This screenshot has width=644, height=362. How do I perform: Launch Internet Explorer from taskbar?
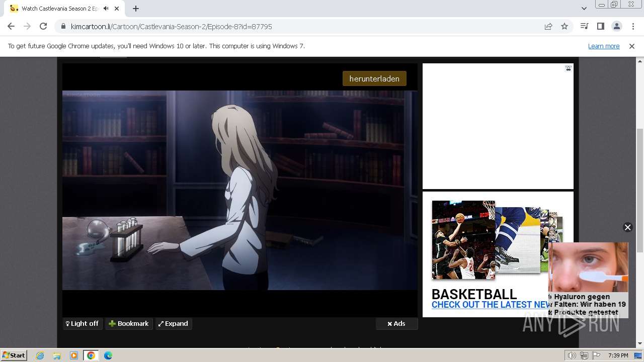(40, 355)
